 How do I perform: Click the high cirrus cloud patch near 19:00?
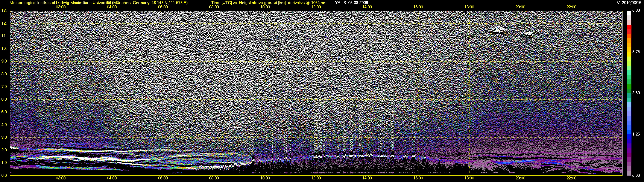click(498, 30)
